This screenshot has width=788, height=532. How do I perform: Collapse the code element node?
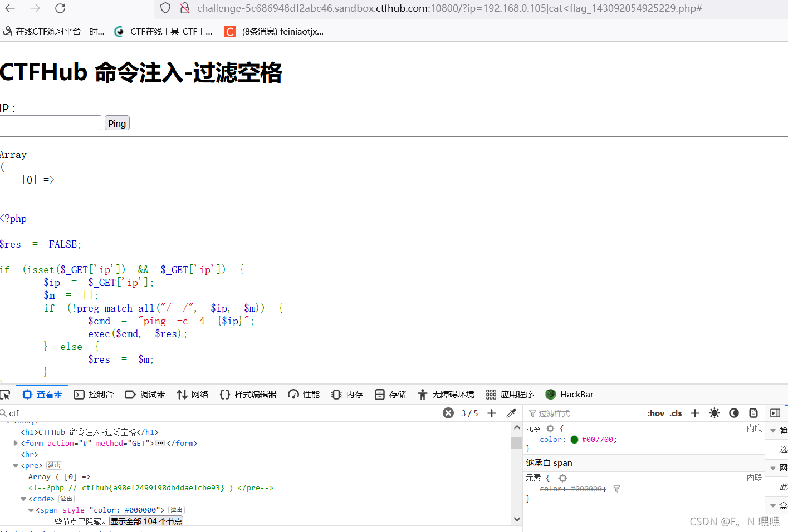click(23, 499)
